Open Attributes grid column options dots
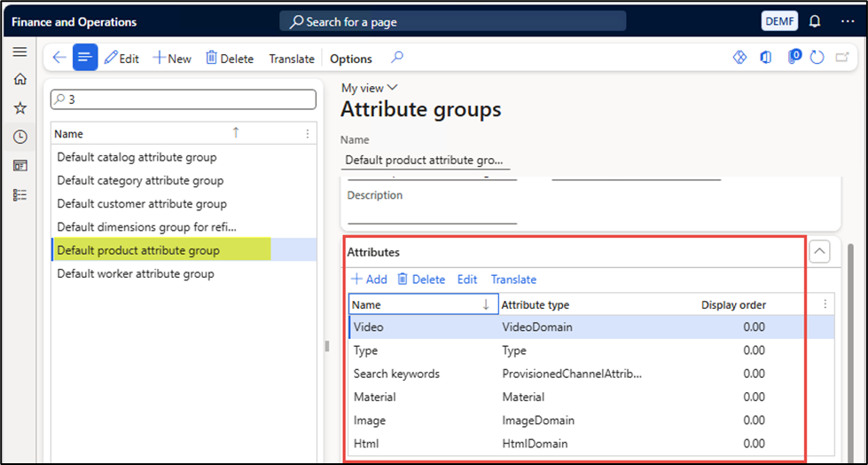 pos(825,304)
